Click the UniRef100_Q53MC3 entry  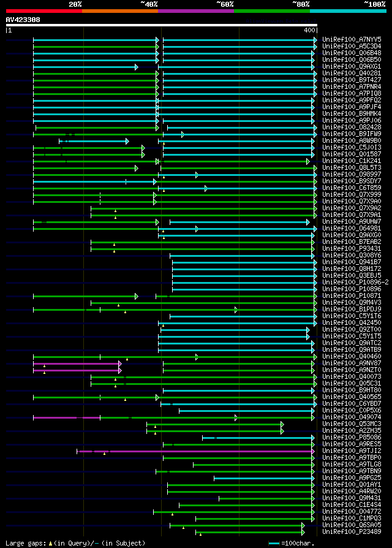[x=352, y=424]
